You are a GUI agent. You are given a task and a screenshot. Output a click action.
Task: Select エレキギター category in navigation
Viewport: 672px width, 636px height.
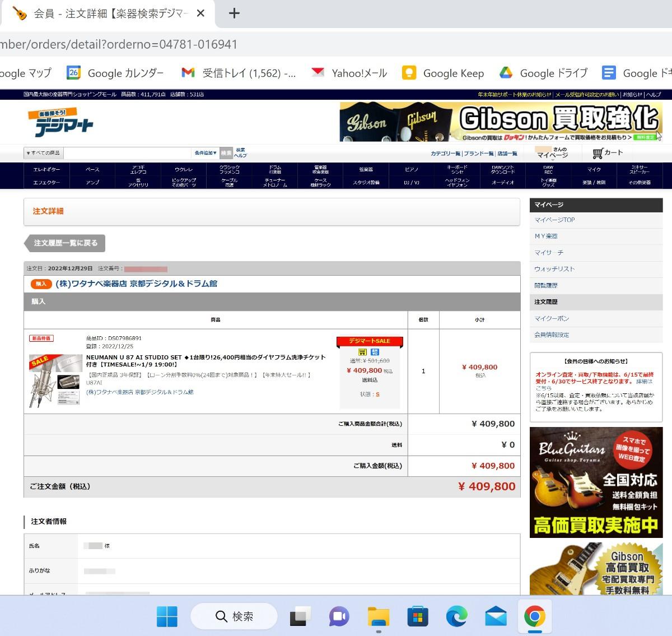(46, 169)
